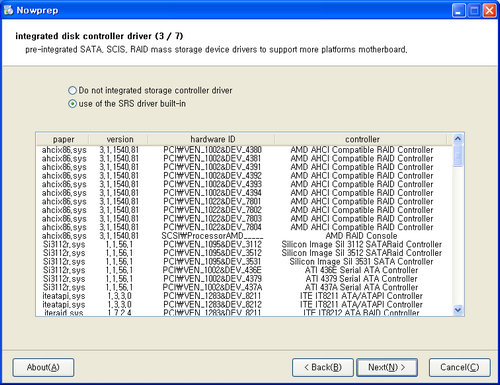Viewport: 500px width, 385px height.
Task: Select row with PCI\VEN_1002&DEV_4394
Action: pyautogui.click(x=244, y=193)
